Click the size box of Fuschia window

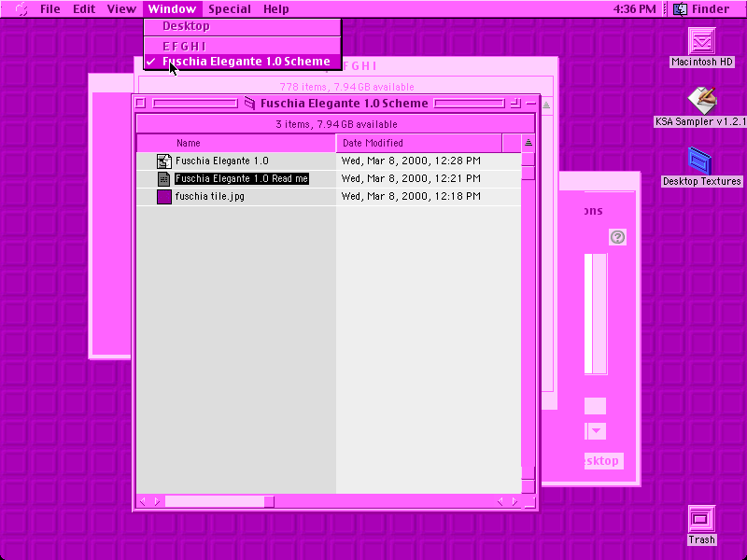(x=529, y=502)
